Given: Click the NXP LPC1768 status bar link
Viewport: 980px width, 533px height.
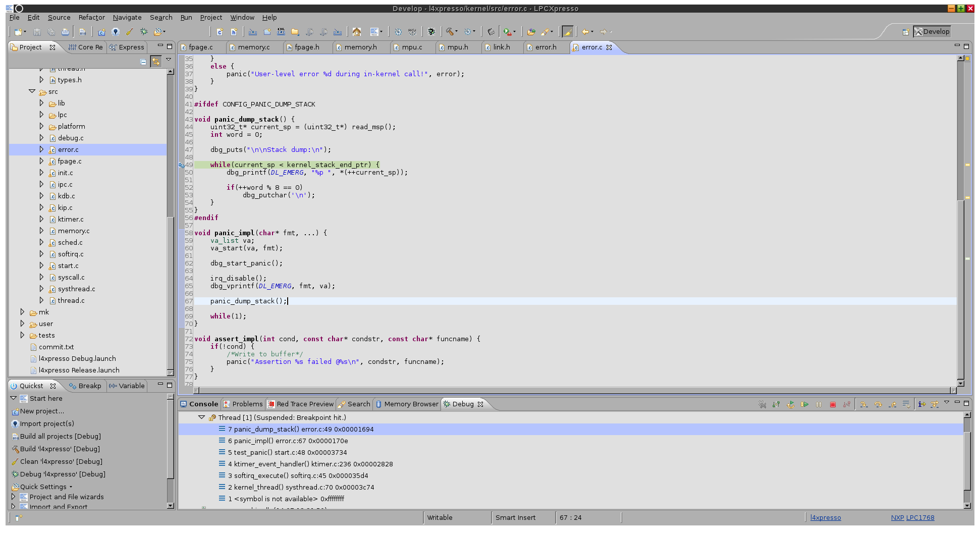Looking at the screenshot, I should pos(912,517).
